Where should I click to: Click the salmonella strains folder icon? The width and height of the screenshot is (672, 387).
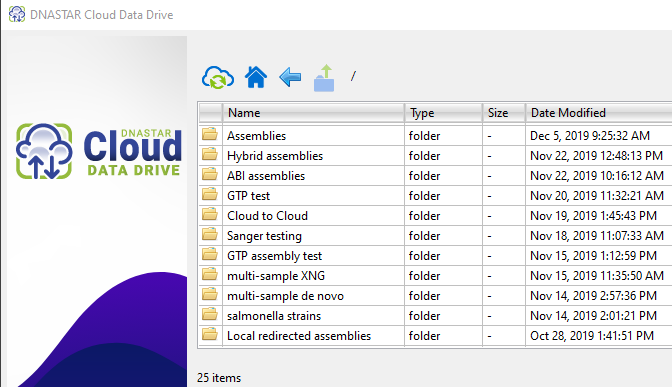[x=210, y=315]
